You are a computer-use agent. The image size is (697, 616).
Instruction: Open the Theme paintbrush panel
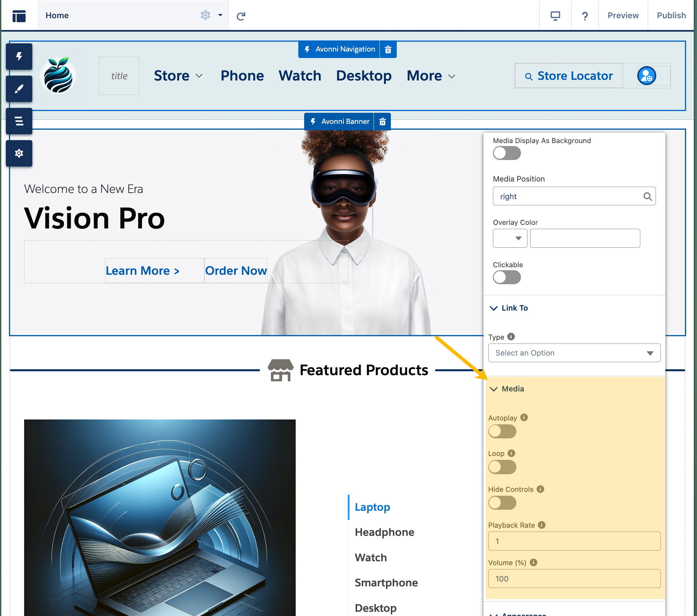(x=19, y=89)
